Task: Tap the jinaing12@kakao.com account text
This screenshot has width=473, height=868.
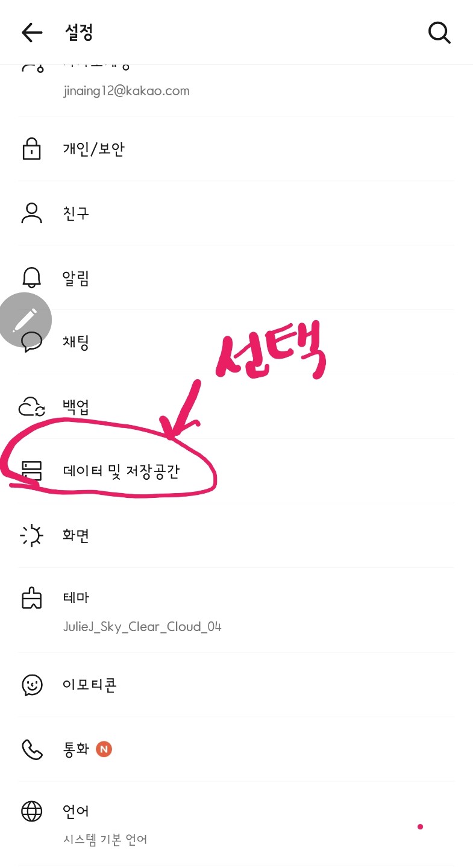Action: click(127, 91)
